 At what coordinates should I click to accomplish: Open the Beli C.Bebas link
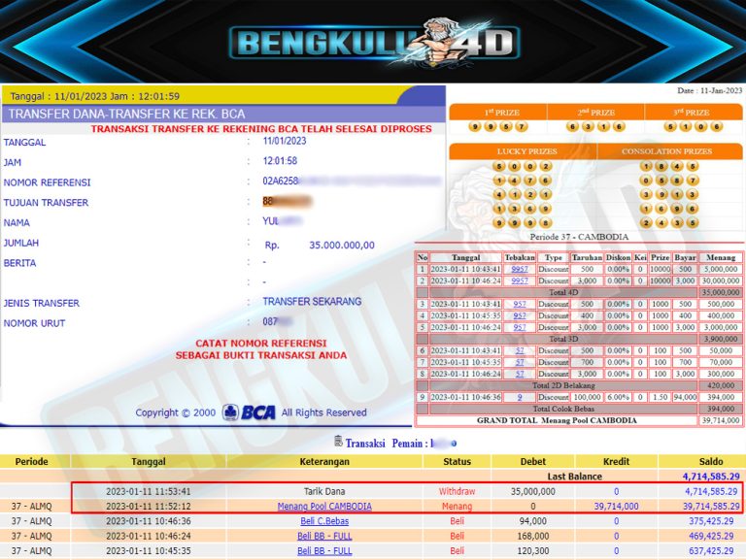324,521
